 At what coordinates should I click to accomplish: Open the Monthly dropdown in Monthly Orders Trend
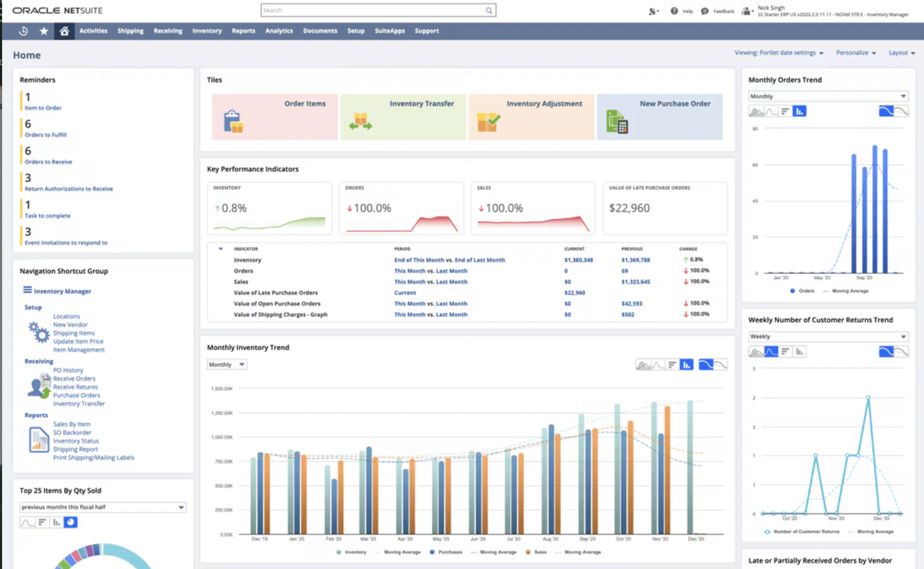click(827, 96)
